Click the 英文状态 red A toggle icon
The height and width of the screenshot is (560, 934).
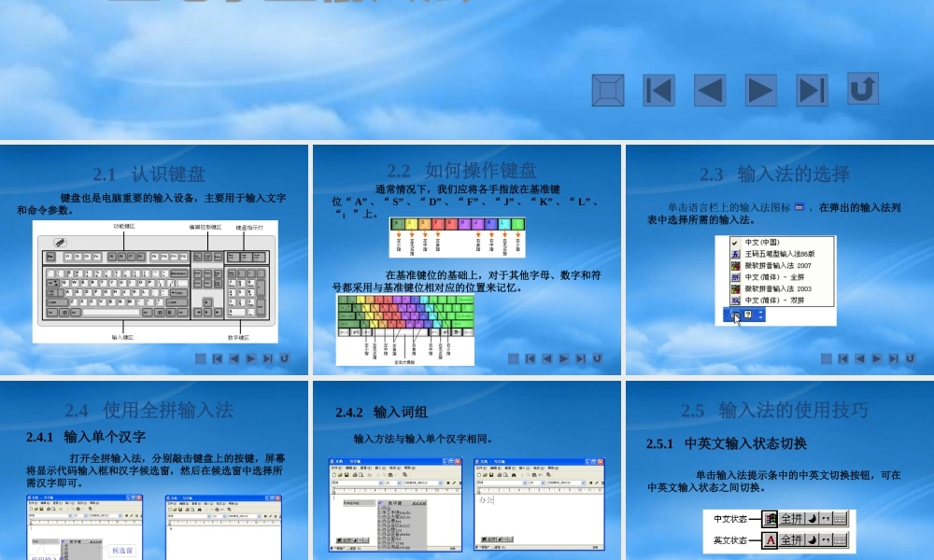click(x=771, y=540)
